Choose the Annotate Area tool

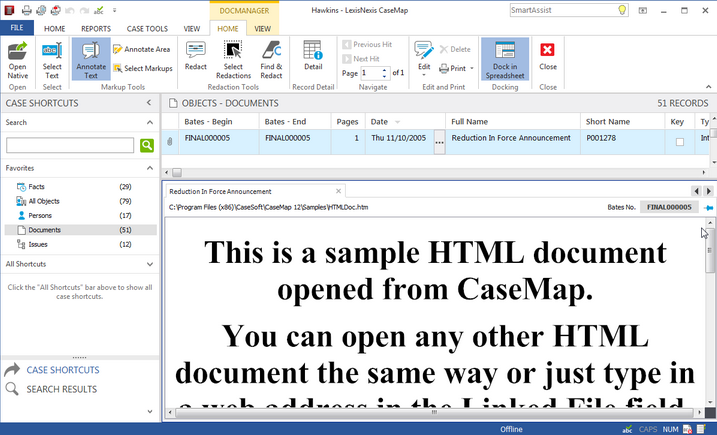point(141,49)
